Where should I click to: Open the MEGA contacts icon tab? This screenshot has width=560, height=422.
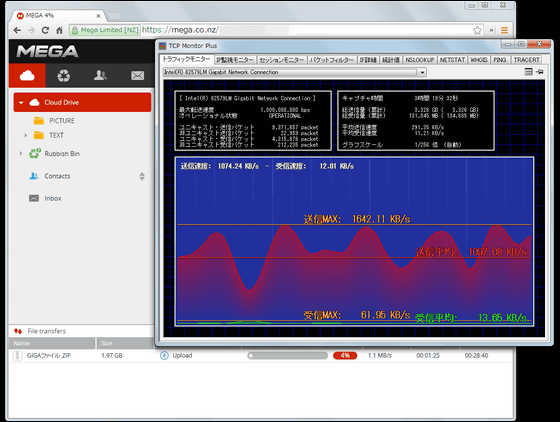tap(100, 75)
